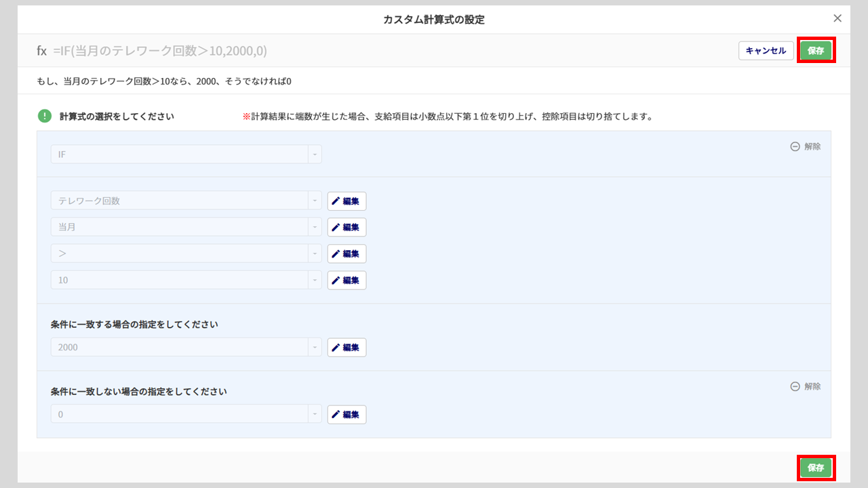Click 解除 next to the IF function

coord(806,146)
